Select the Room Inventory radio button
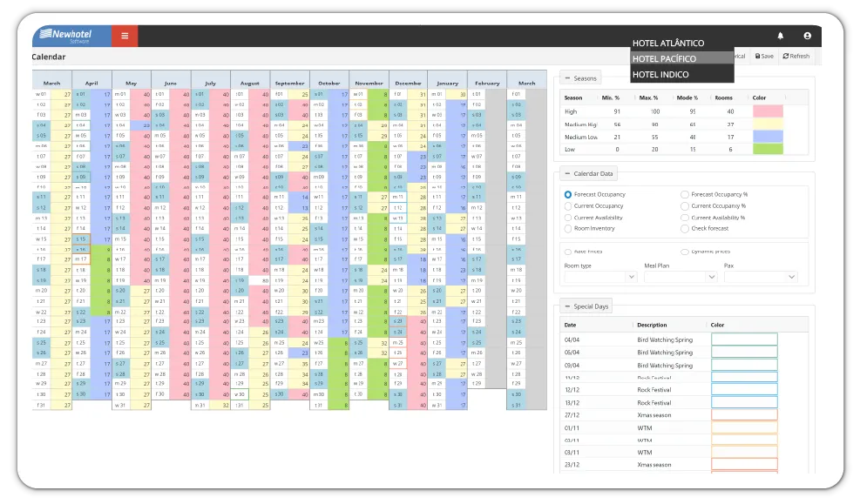 tap(567, 228)
